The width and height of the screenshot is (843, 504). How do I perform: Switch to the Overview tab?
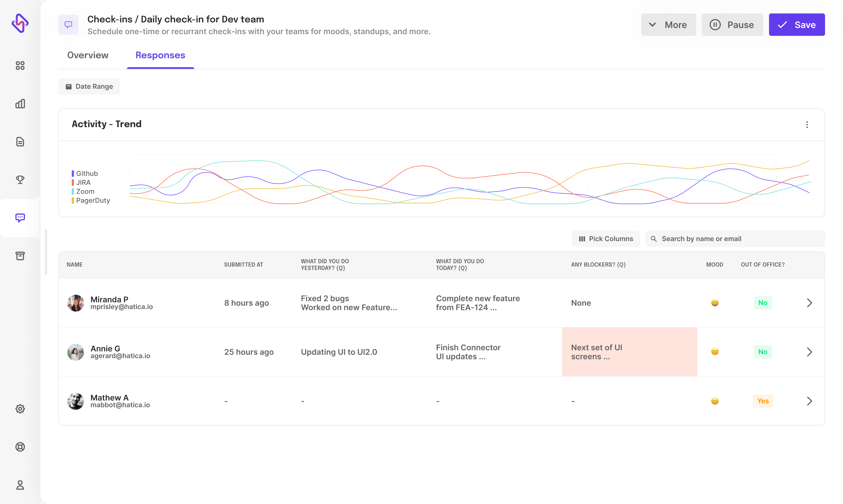click(88, 55)
